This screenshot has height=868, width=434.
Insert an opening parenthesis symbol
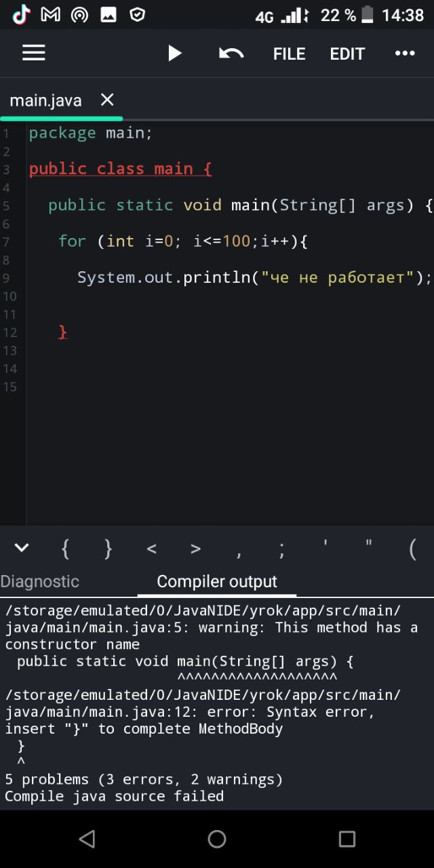click(412, 549)
